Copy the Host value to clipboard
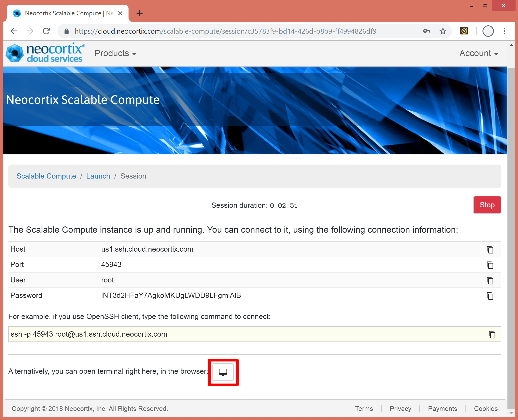This screenshot has height=420, width=518. coord(490,249)
